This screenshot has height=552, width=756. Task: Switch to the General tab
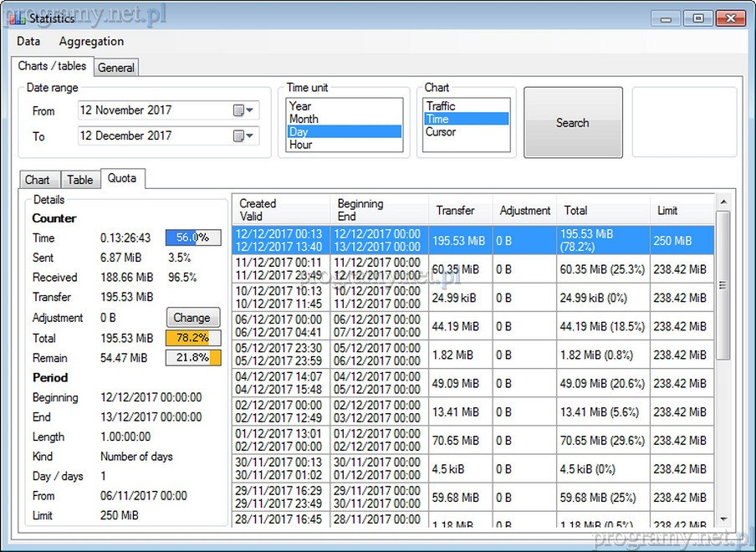point(116,68)
